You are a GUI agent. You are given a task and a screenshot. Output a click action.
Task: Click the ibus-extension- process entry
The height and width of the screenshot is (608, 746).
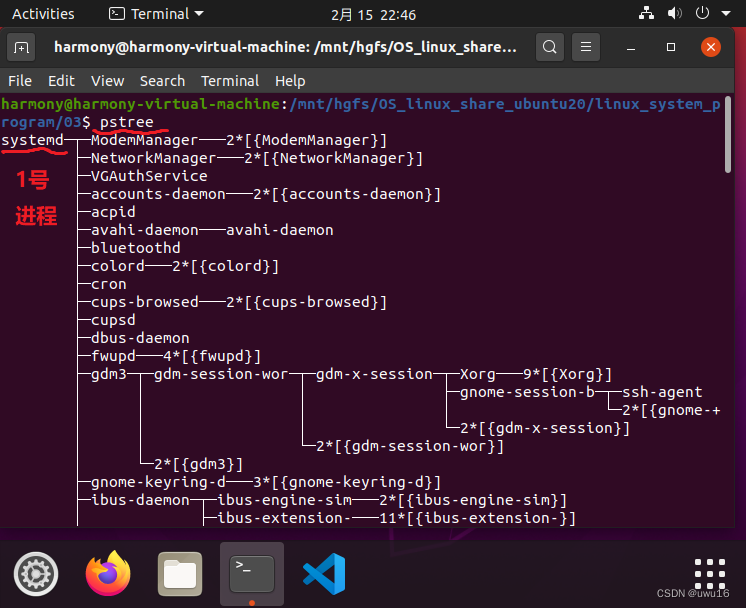(x=285, y=518)
